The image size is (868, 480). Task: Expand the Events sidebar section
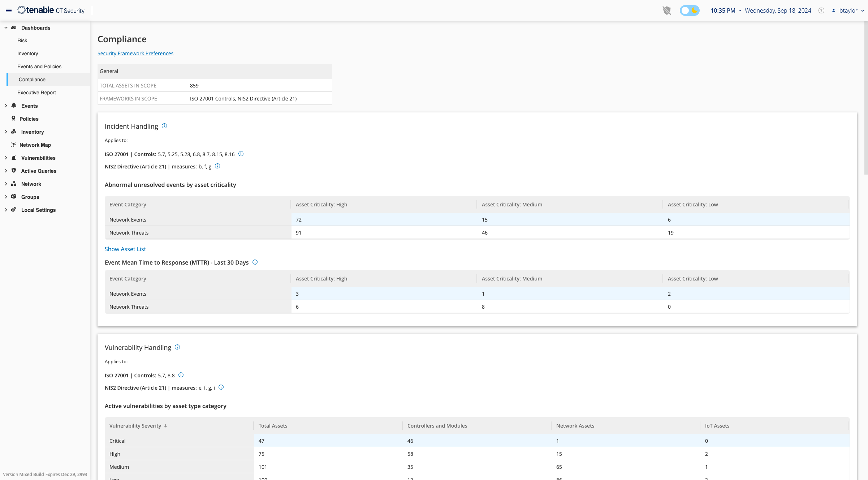click(6, 106)
